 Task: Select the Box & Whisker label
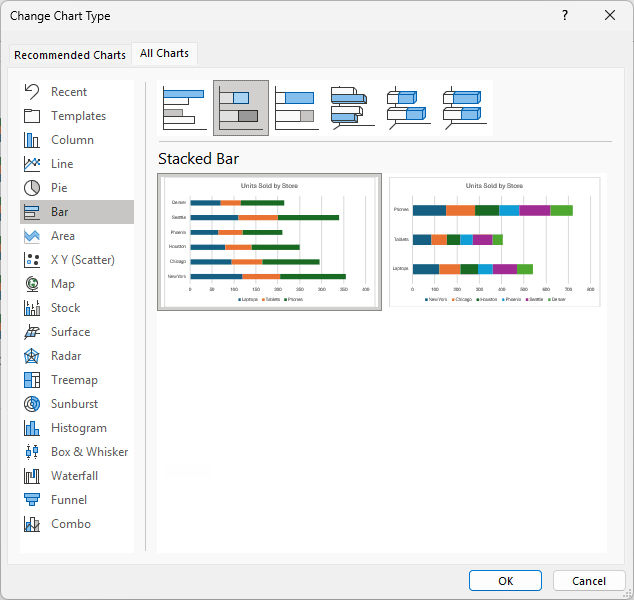89,452
